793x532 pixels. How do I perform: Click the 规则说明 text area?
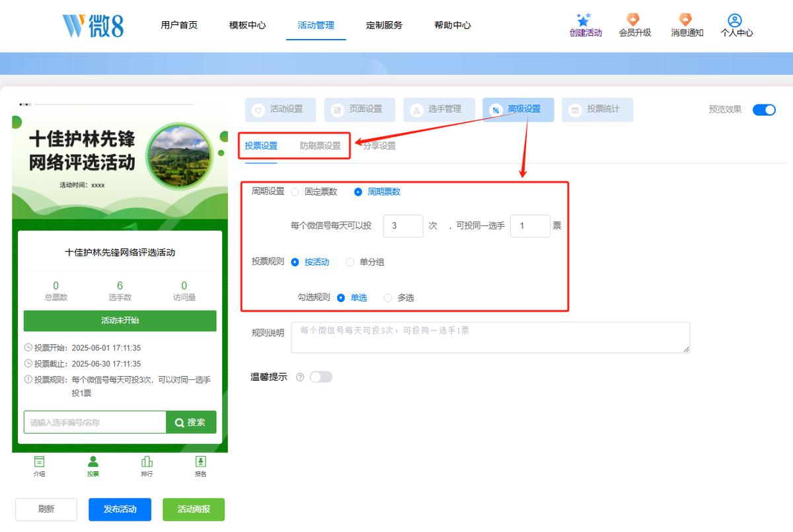click(490, 338)
